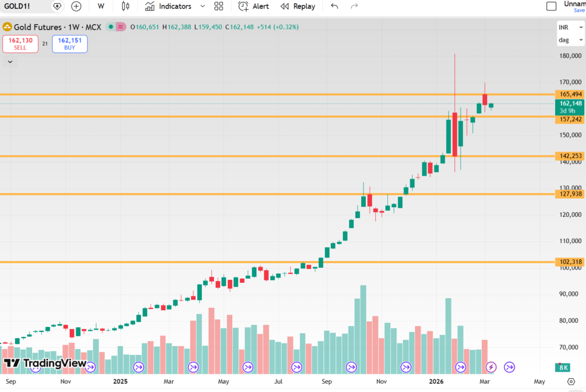Screen dimensions: 586x392
Task: Click the undo arrow in the toolbar
Action: point(335,6)
